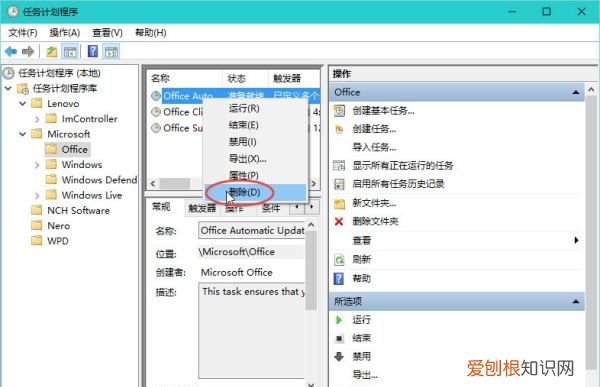Image resolution: width=600 pixels, height=387 pixels.
Task: Click the 名称 column header
Action: [184, 78]
